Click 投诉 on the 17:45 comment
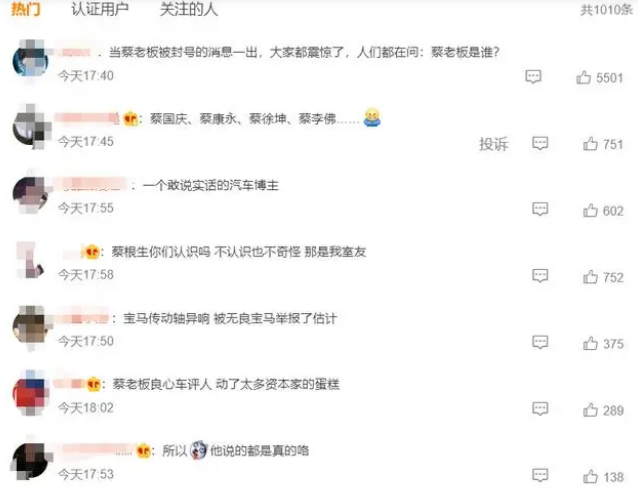638x494 pixels. [x=494, y=144]
